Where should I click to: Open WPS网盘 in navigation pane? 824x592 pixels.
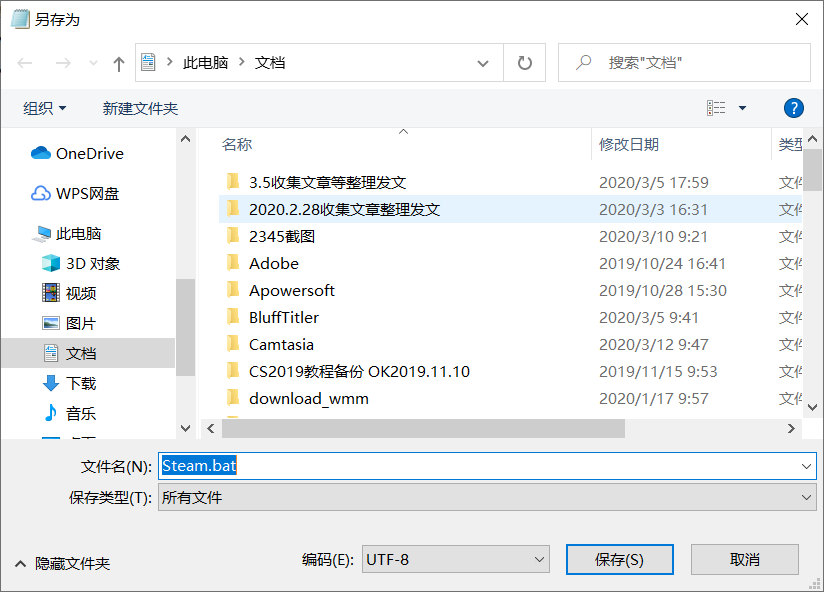(x=75, y=193)
